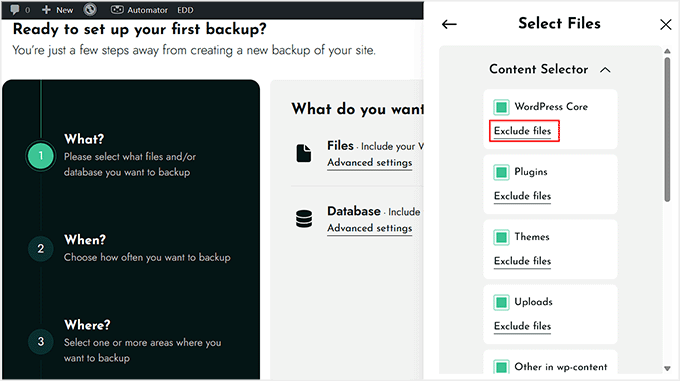Viewport: 680px width, 381px height.
Task: Open Exclude files under WordPress Core
Action: [x=523, y=131]
